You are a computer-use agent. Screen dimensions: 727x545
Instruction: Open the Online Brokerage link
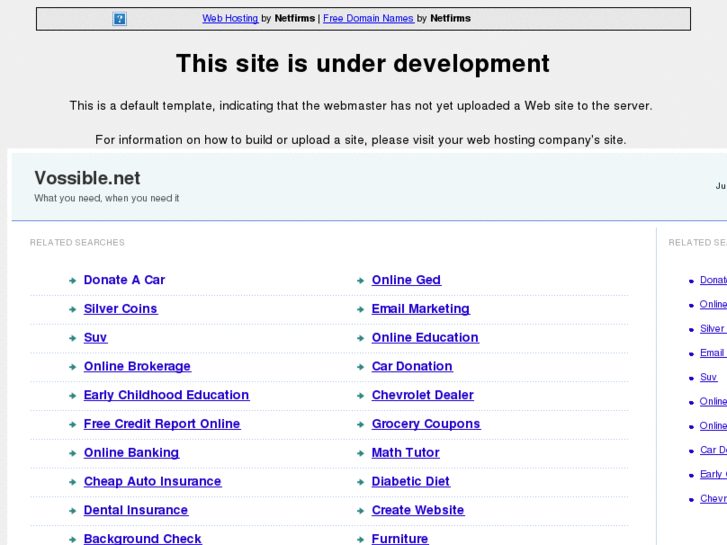(x=137, y=366)
